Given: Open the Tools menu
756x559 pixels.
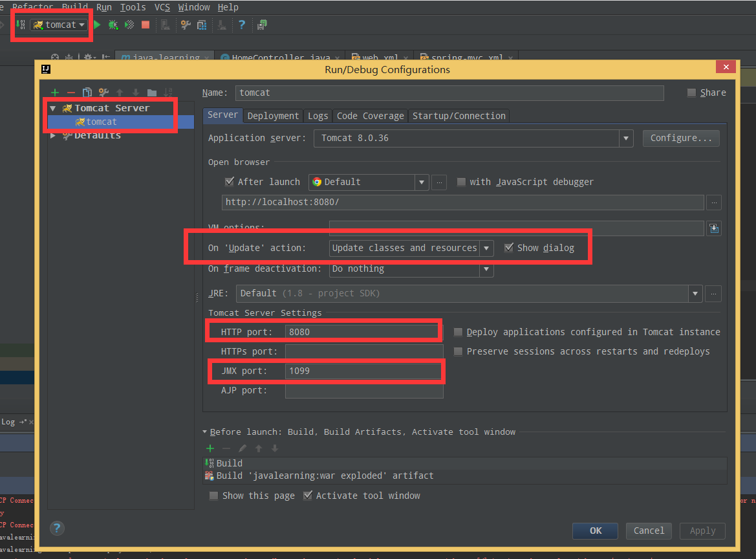Looking at the screenshot, I should (x=133, y=7).
